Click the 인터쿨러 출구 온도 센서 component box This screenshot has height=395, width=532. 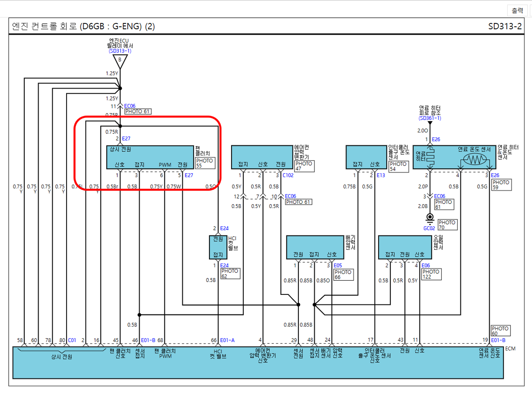pyautogui.click(x=366, y=157)
